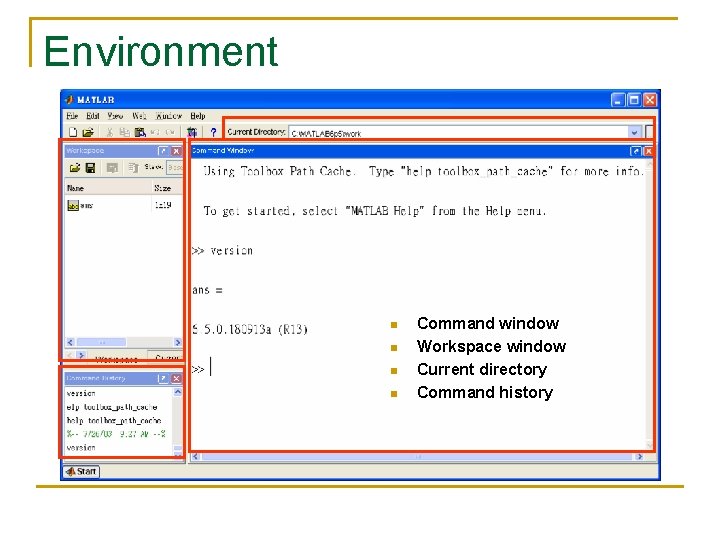Select 'help toolbox_path_cache' in Command History
The image size is (720, 540).
click(x=114, y=420)
